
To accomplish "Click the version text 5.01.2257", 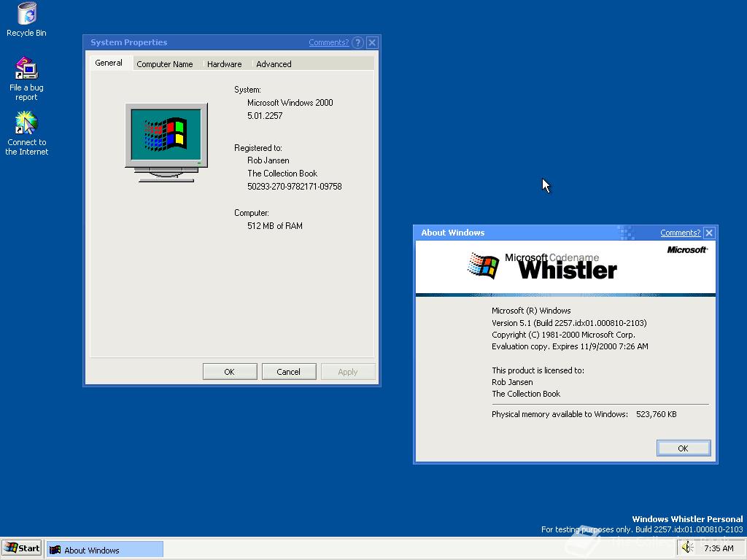I will coord(265,116).
